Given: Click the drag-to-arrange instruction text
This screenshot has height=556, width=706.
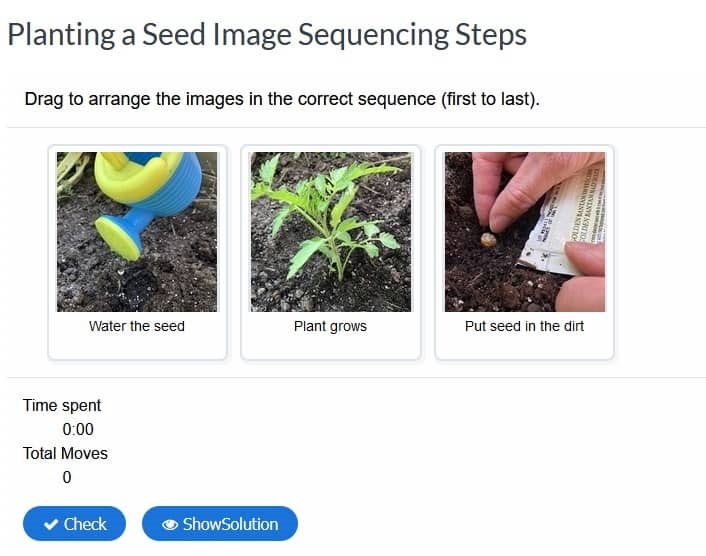Looking at the screenshot, I should coord(282,101).
